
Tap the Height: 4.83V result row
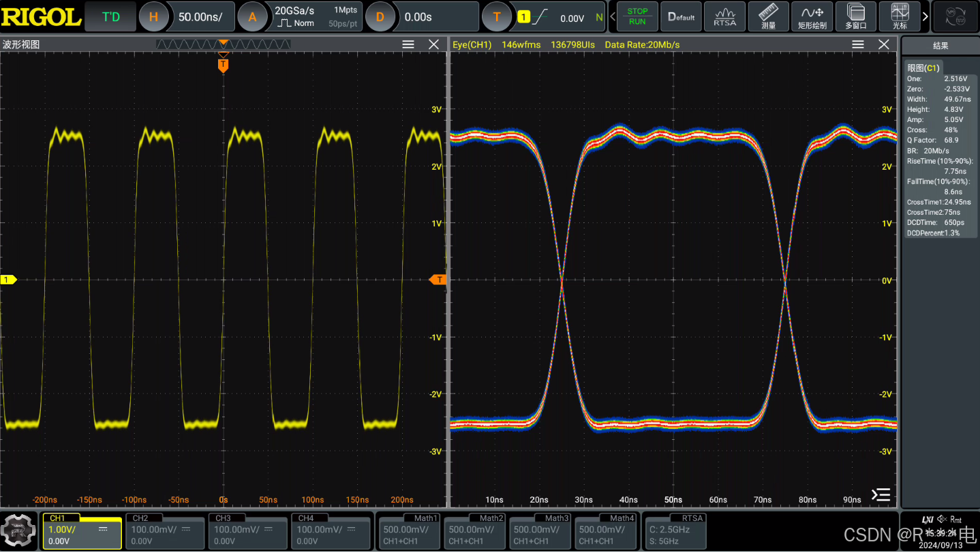click(x=940, y=109)
